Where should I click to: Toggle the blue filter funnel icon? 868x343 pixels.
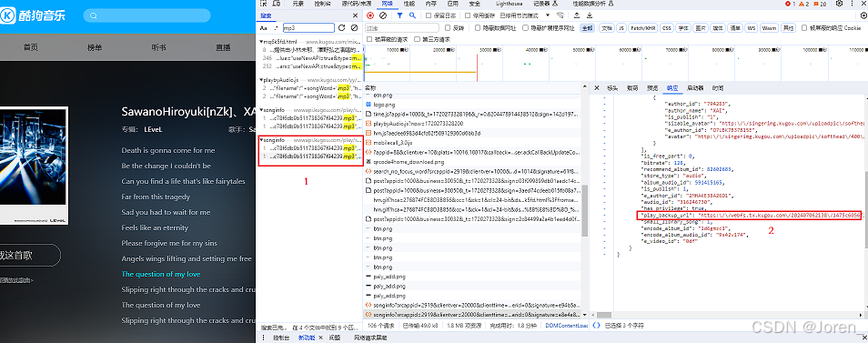(x=399, y=15)
